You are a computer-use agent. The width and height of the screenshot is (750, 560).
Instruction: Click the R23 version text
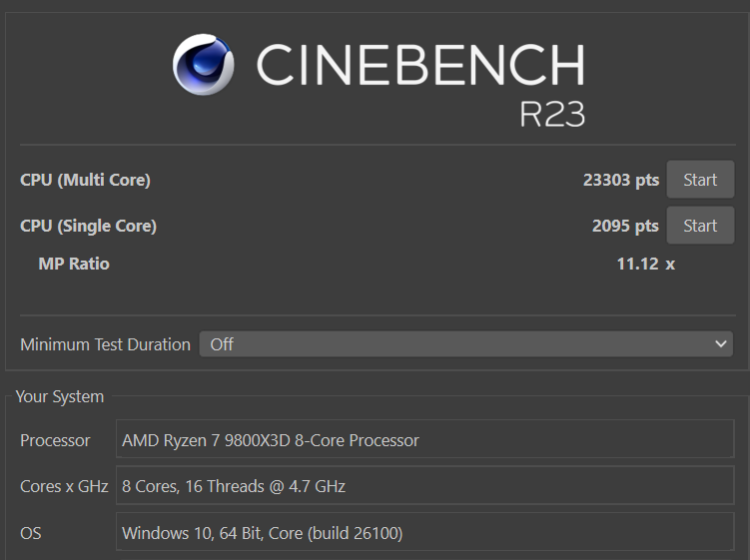coord(552,114)
